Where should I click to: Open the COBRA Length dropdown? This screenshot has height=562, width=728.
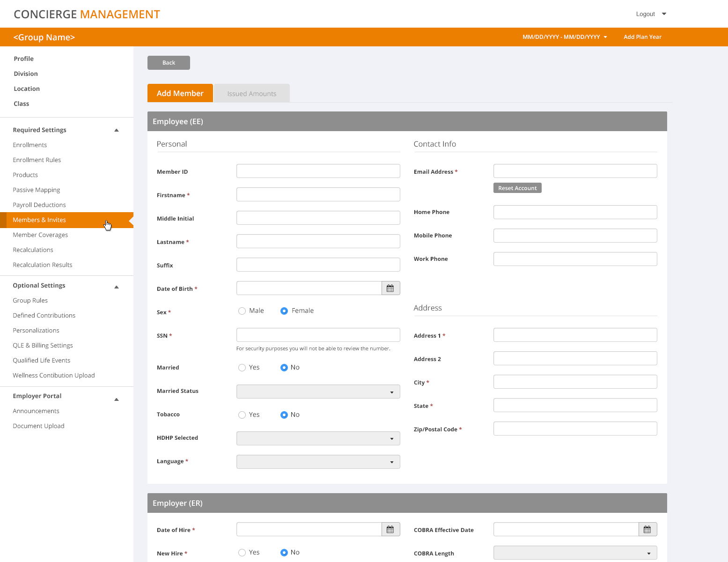pos(575,553)
